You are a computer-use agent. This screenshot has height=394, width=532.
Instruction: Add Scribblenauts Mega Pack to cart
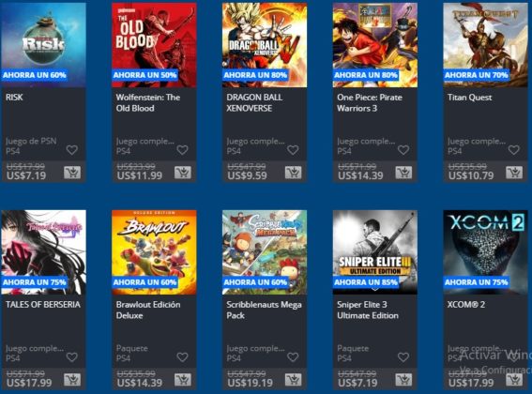click(x=294, y=380)
